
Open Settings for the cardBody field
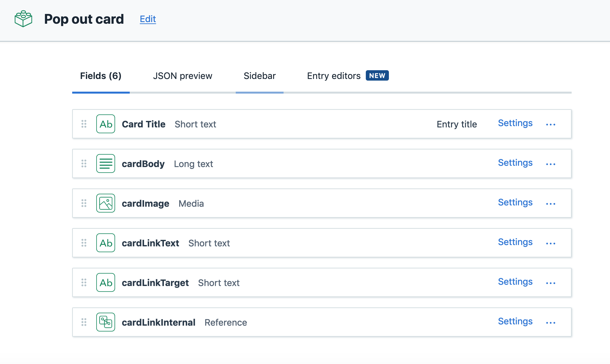(515, 163)
